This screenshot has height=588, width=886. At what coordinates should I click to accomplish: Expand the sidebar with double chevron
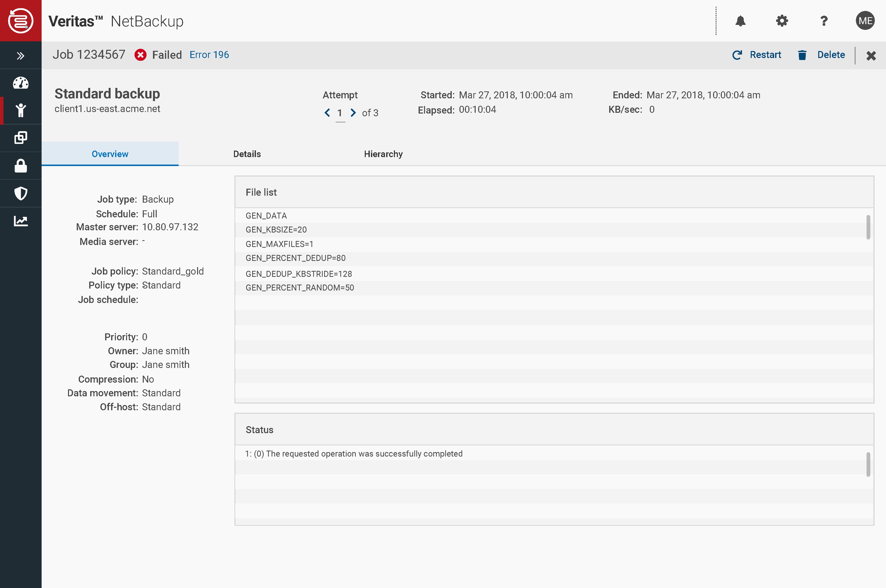coord(21,56)
